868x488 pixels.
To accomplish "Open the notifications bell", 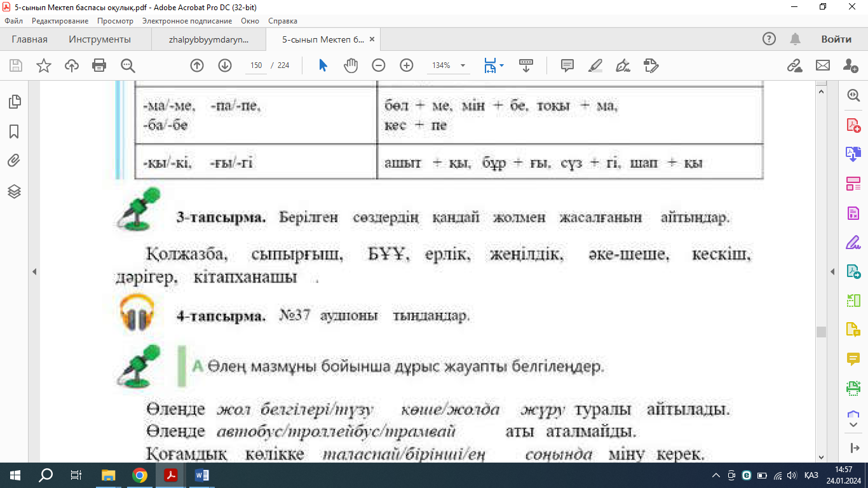I will [795, 39].
